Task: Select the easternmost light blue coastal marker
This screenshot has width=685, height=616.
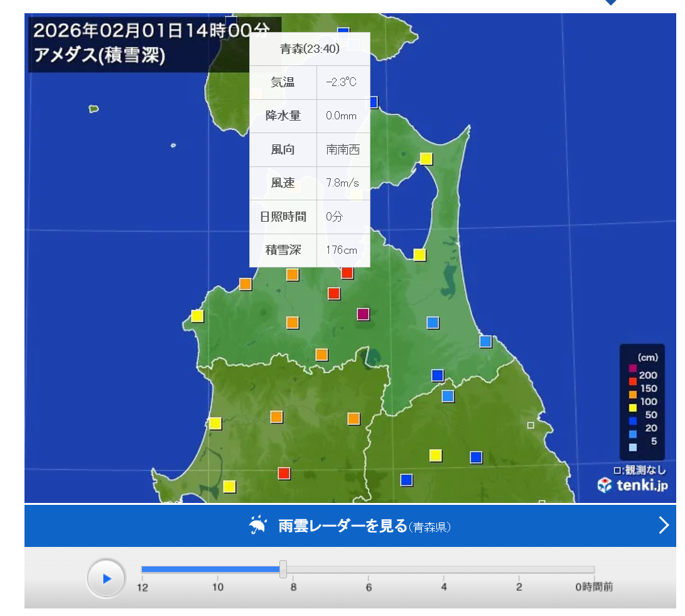Action: (485, 341)
